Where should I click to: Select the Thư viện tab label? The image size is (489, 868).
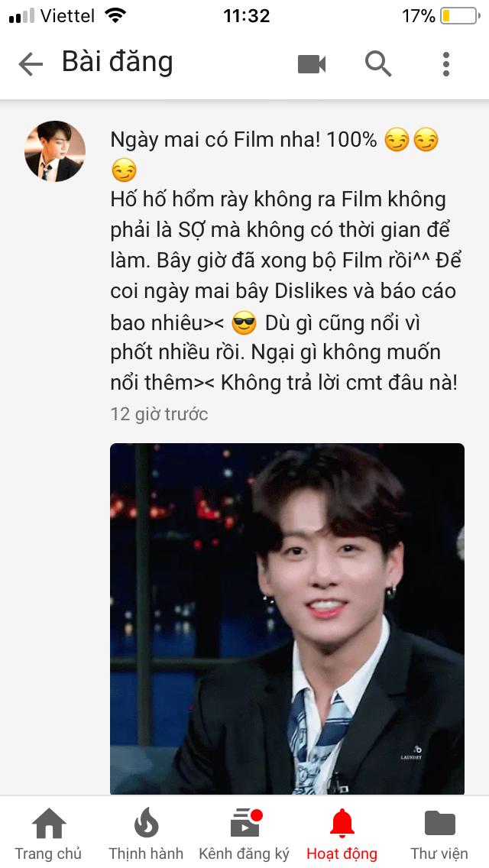coord(439,853)
